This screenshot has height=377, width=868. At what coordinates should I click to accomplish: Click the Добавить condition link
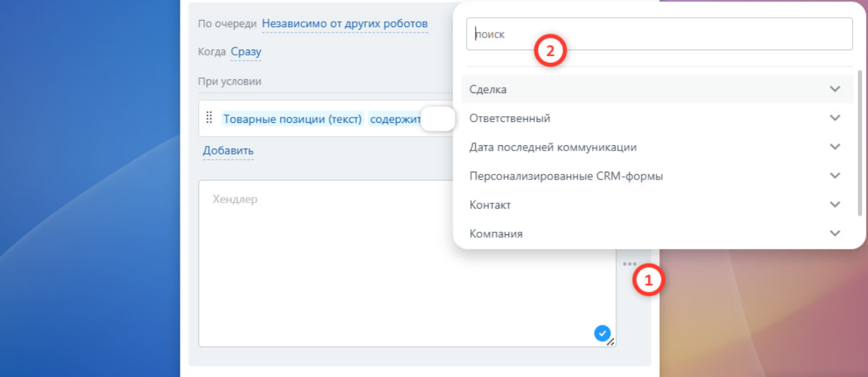228,151
